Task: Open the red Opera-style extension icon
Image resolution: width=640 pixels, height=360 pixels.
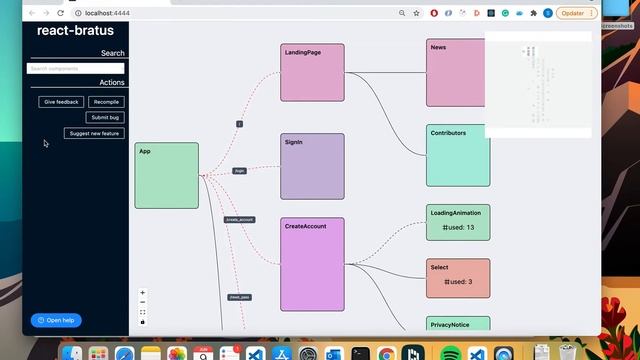Action: (434, 13)
